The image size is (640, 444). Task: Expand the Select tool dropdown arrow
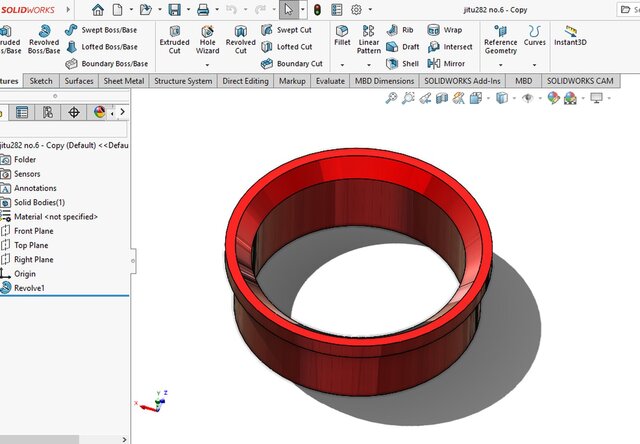[302, 9]
